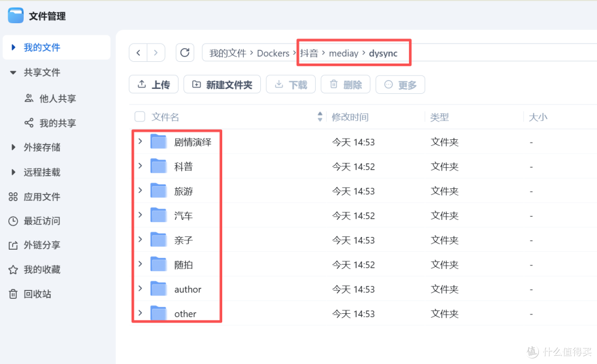Click the 下载 download button

[291, 85]
